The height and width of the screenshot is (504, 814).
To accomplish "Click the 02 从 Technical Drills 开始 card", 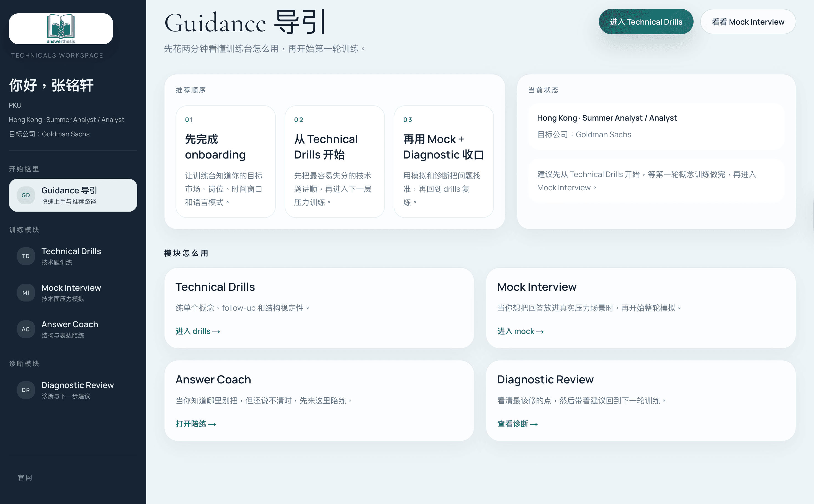I will click(335, 162).
